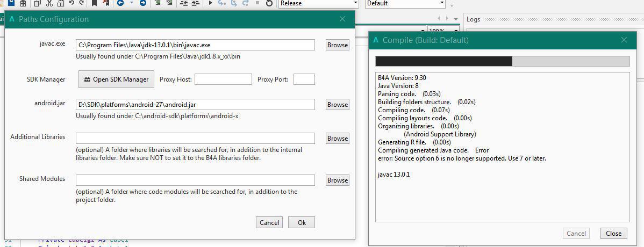Click the navigate backward blue arrow
The height and width of the screenshot is (247, 644).
[120, 3]
